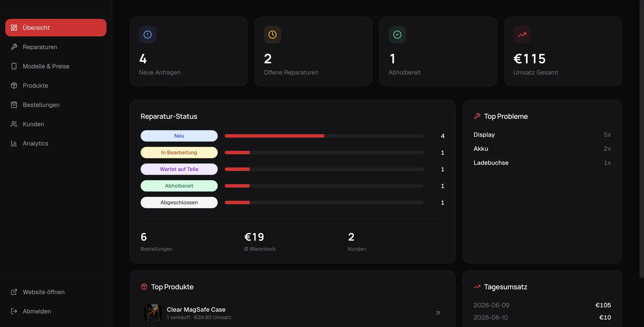
Task: Click the package icon next to Top Produkte
Action: (x=144, y=287)
